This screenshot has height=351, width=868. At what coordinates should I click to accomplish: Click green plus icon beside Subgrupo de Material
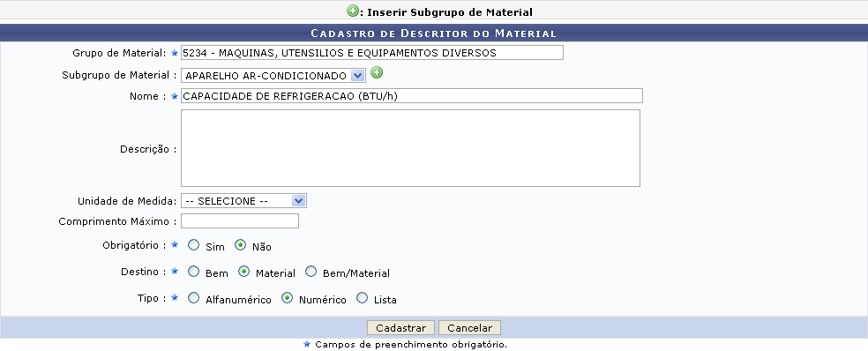377,72
